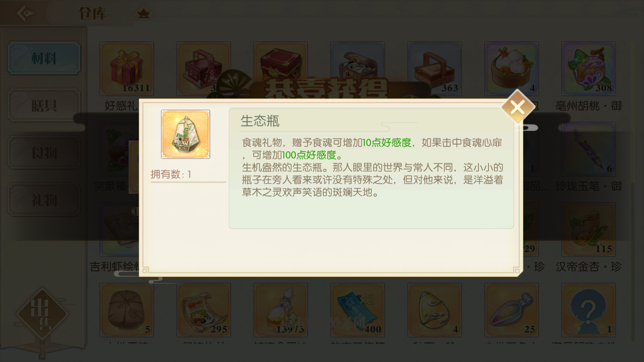Tap the 玲珑玉笔·御 brush item
644x362 pixels.
tap(589, 149)
